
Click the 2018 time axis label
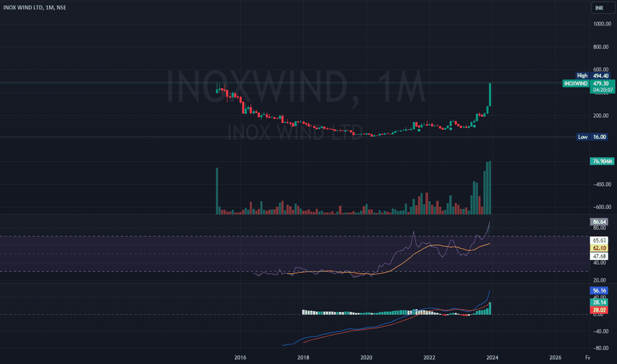pos(303,357)
